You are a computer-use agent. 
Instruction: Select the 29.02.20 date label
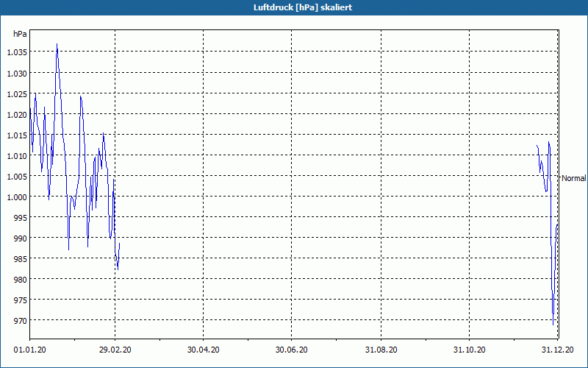[115, 350]
